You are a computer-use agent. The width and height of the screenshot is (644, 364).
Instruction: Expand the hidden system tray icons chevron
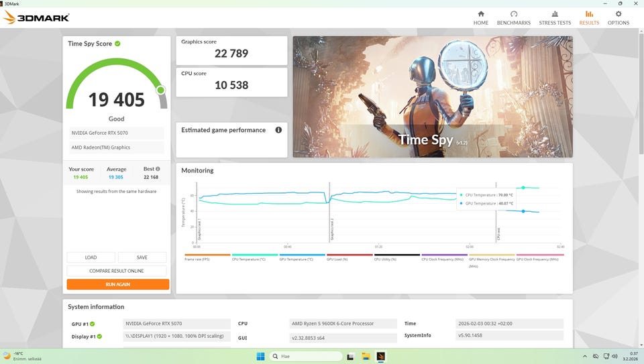pyautogui.click(x=585, y=356)
